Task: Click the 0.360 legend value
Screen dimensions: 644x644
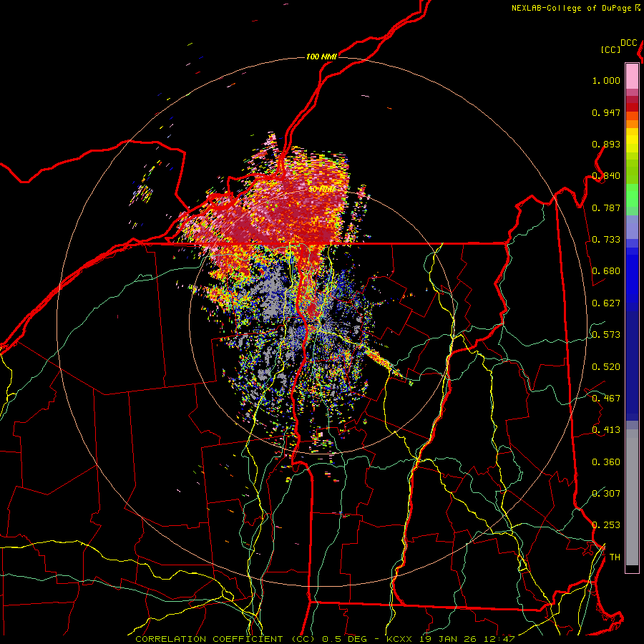Action: 606,462
